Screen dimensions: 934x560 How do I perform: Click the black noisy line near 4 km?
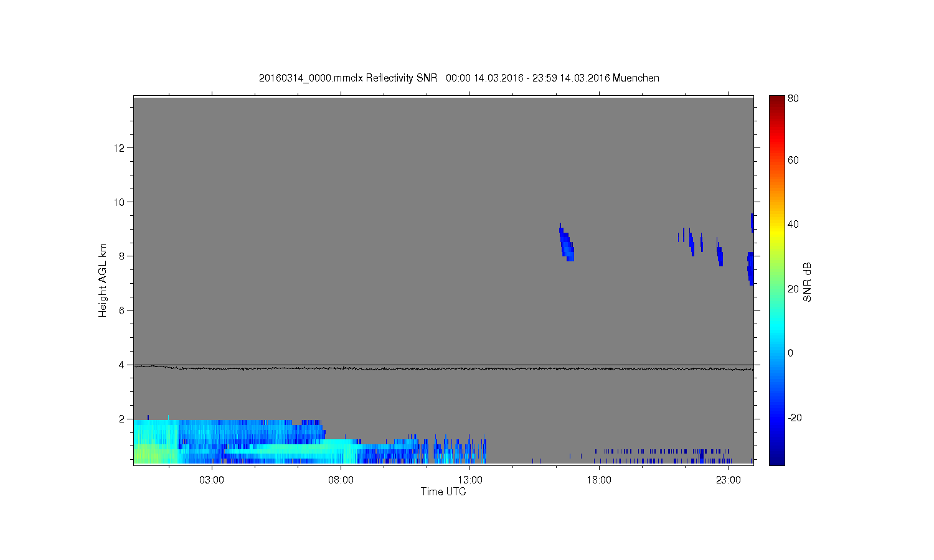(x=443, y=368)
